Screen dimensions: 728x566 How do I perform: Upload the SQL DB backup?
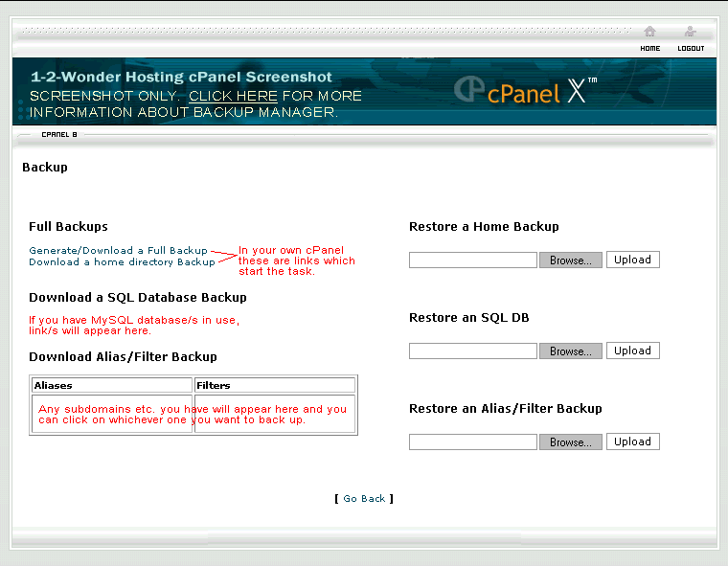tap(633, 351)
